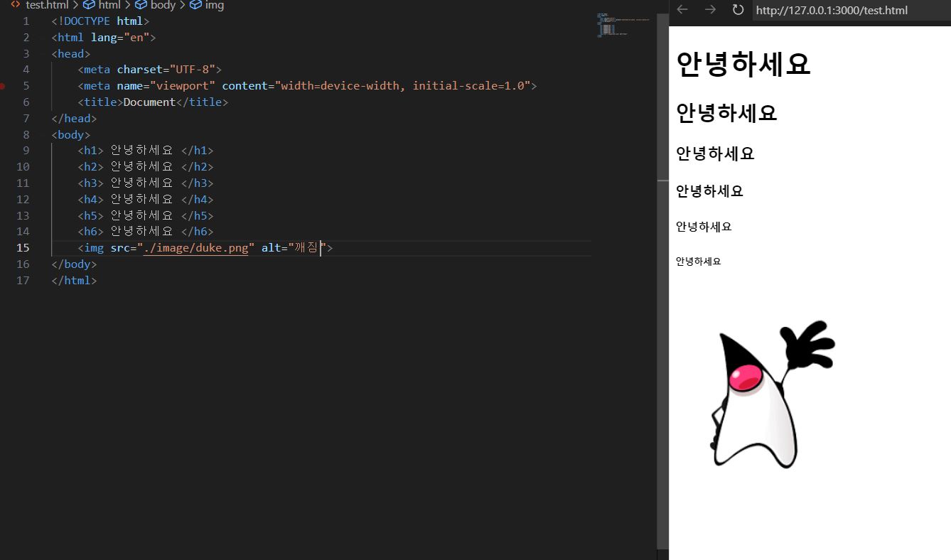Image resolution: width=951 pixels, height=560 pixels.
Task: Click the </html> closing tag
Action: [x=74, y=281]
